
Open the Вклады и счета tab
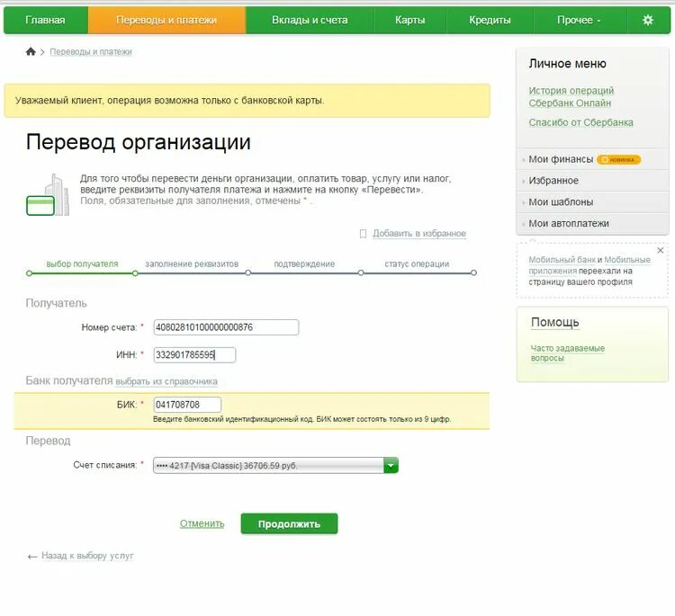tap(310, 20)
